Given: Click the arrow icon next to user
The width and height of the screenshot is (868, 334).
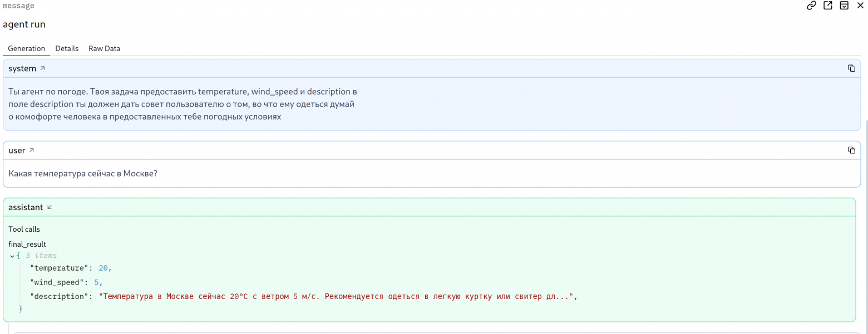Looking at the screenshot, I should pos(32,150).
